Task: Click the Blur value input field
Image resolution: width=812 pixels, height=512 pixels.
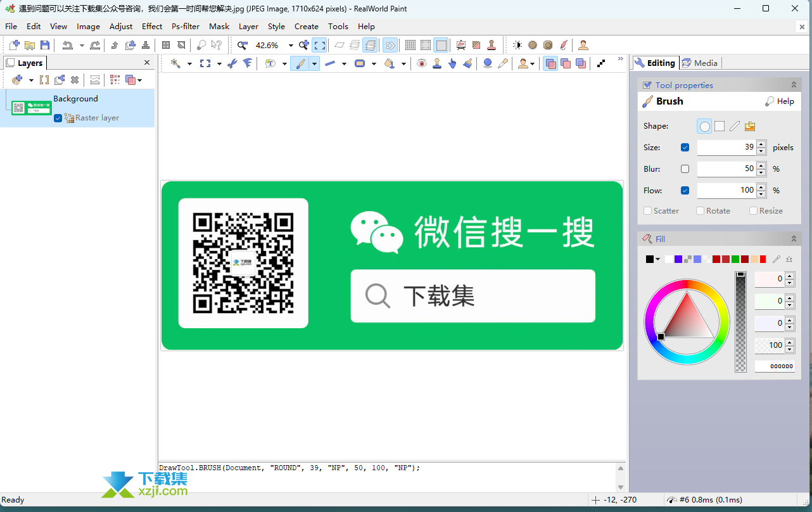Action: pyautogui.click(x=726, y=169)
